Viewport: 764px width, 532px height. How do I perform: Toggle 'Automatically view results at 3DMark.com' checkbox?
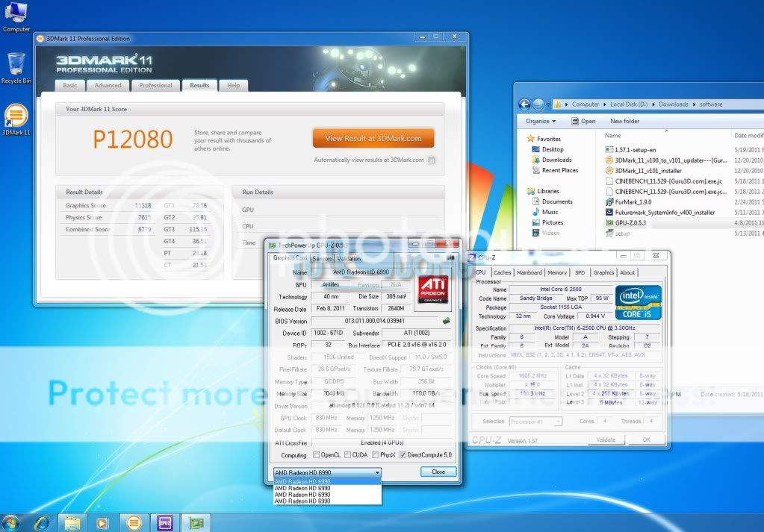432,160
